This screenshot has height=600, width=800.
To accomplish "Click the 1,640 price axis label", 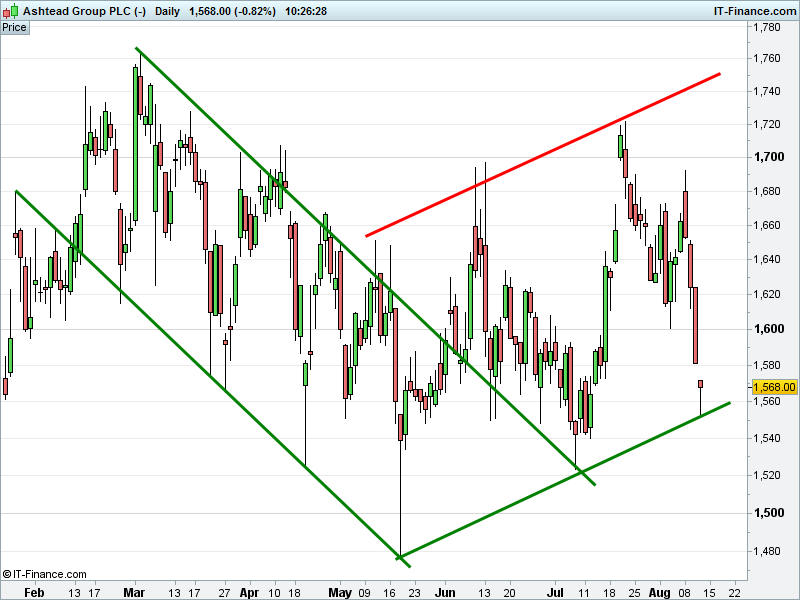I will (x=767, y=259).
